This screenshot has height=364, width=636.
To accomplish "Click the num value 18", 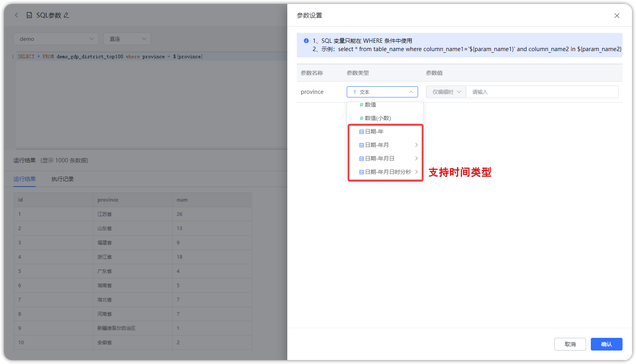I will 180,257.
